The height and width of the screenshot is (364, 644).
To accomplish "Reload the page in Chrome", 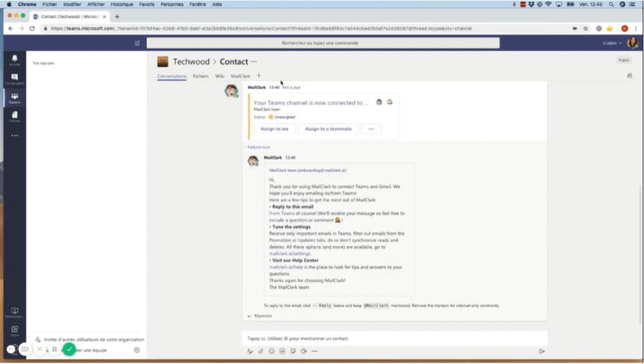I will coord(32,29).
